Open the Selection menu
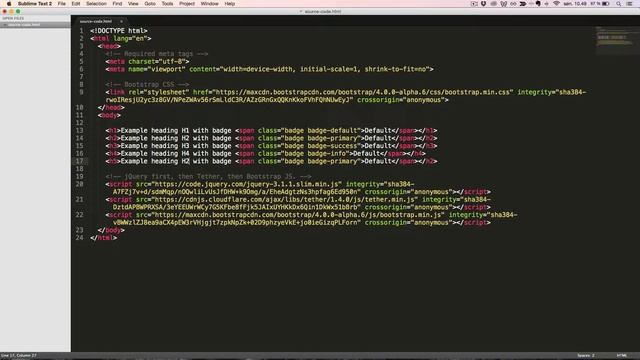Viewport: 640px width, 360px height. click(96, 4)
